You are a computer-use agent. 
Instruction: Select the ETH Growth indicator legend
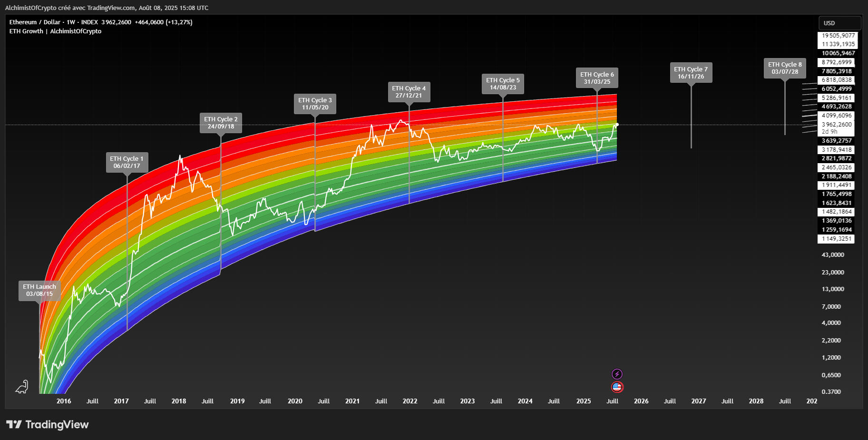[26, 31]
